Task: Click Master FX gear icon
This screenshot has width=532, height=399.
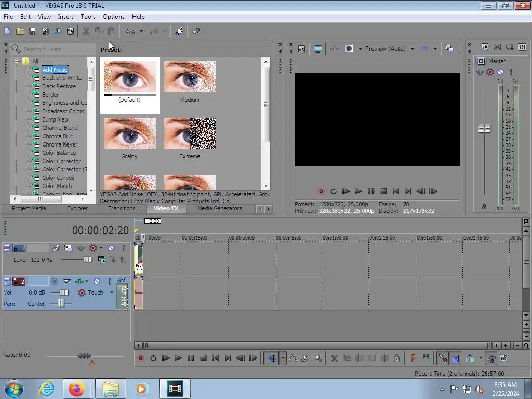Action: coord(490,72)
